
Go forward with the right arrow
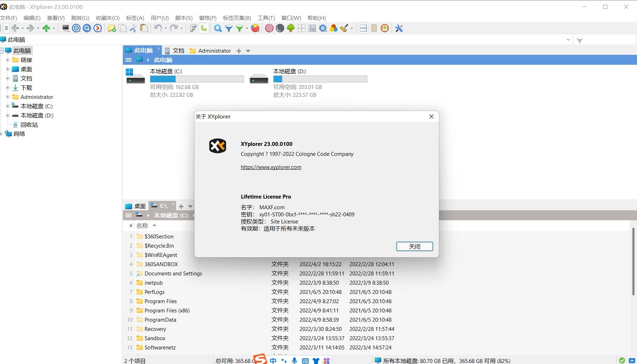pyautogui.click(x=31, y=28)
